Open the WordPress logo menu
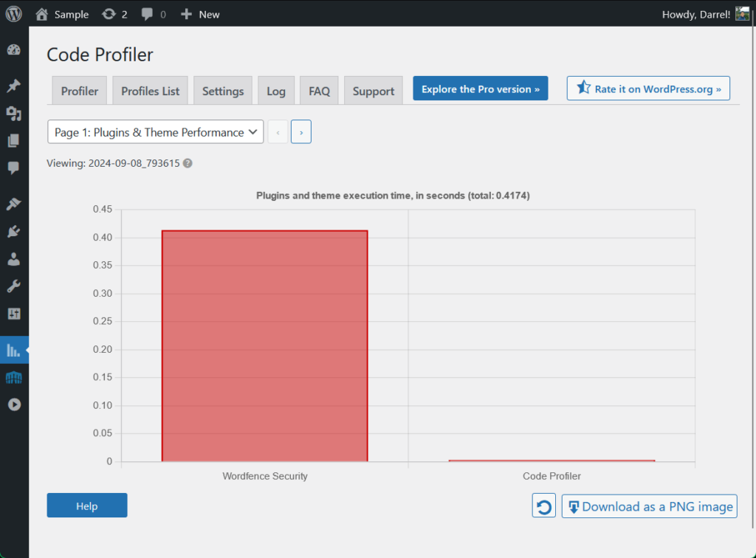Viewport: 756px width, 558px height. tap(13, 14)
